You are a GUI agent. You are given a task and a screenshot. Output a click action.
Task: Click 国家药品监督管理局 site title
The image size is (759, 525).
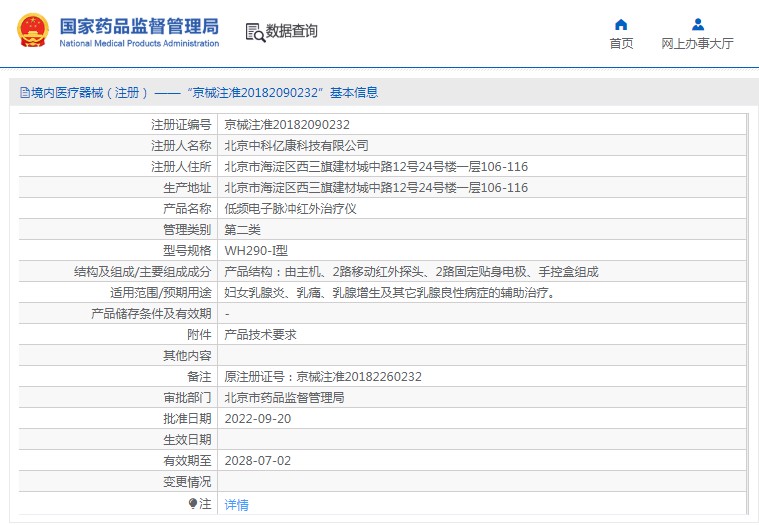point(139,26)
